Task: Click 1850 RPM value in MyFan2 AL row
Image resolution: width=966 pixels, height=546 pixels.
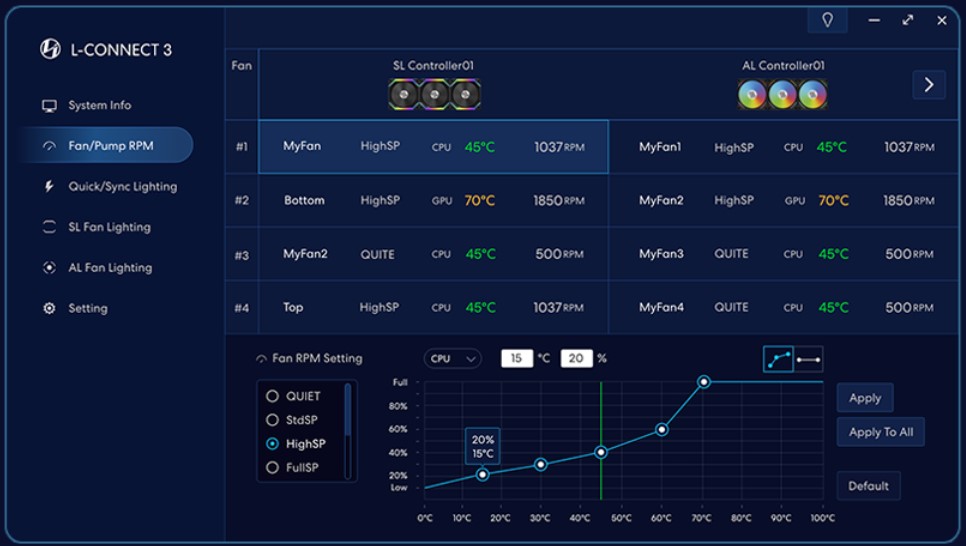Action: (x=909, y=200)
